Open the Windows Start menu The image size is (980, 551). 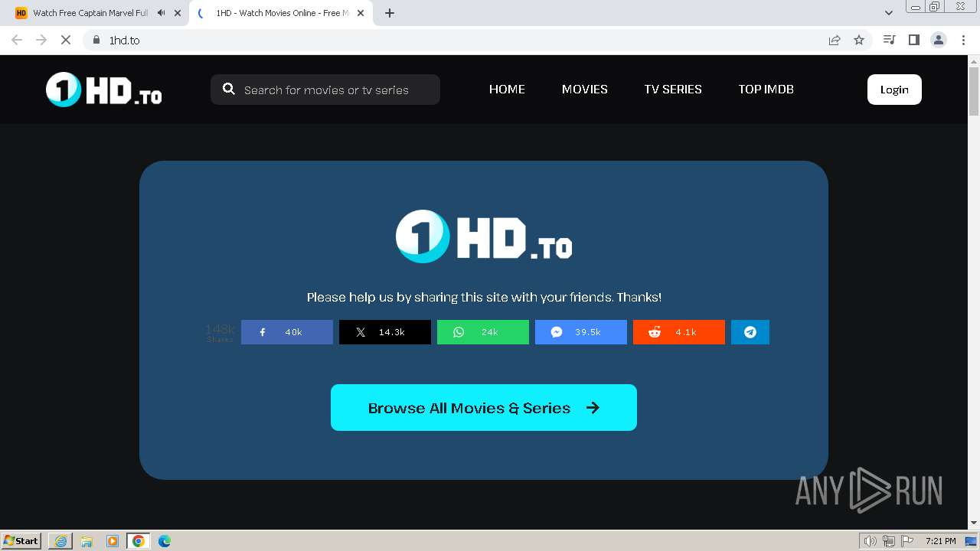(x=21, y=540)
